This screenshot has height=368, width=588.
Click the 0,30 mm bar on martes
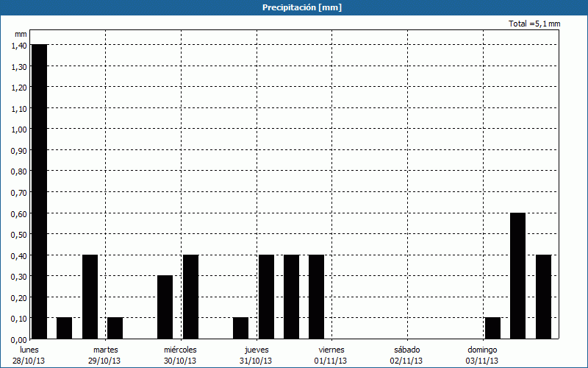click(x=165, y=307)
